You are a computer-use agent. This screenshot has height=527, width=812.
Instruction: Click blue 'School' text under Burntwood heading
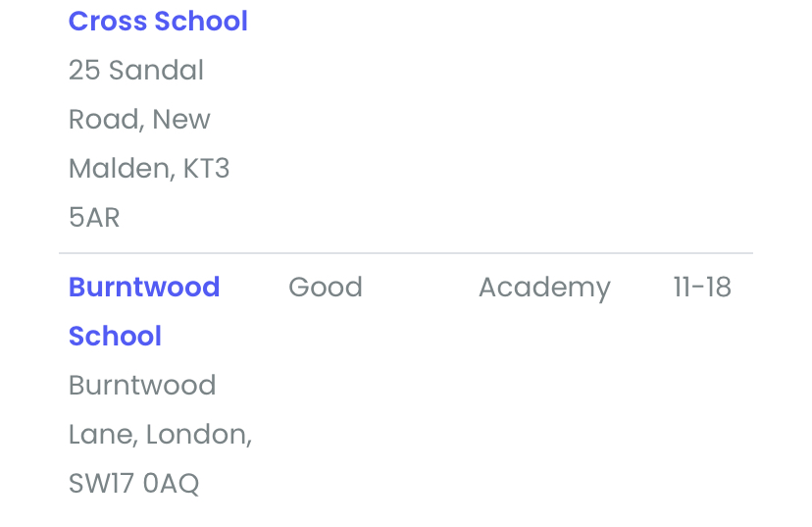pos(115,337)
